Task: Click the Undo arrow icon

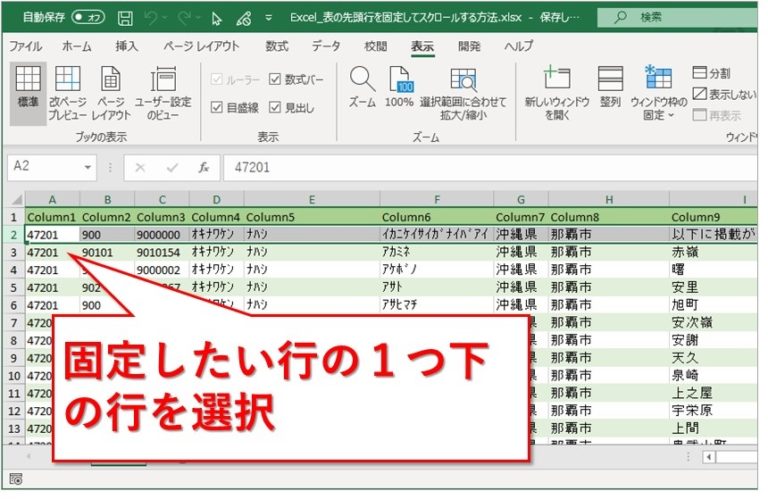Action: coord(150,18)
